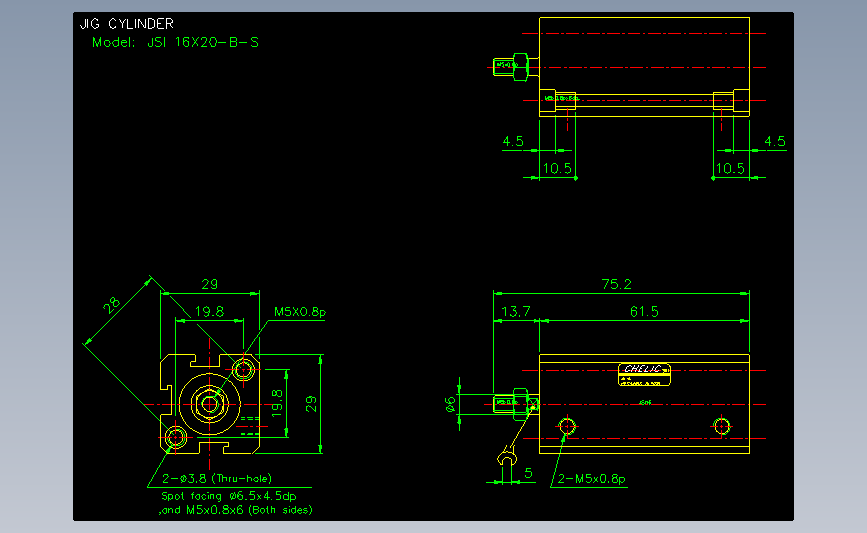Click the 61.5 body length dimension

tap(644, 312)
